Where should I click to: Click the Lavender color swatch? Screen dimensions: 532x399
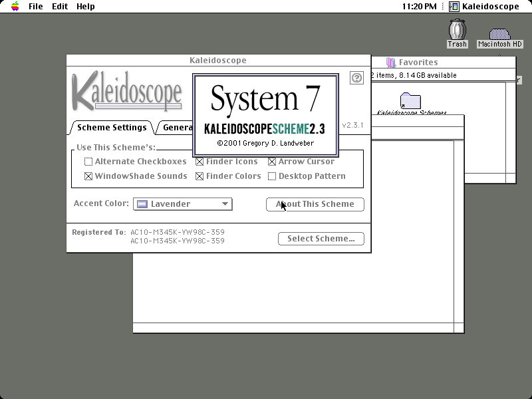tap(142, 204)
